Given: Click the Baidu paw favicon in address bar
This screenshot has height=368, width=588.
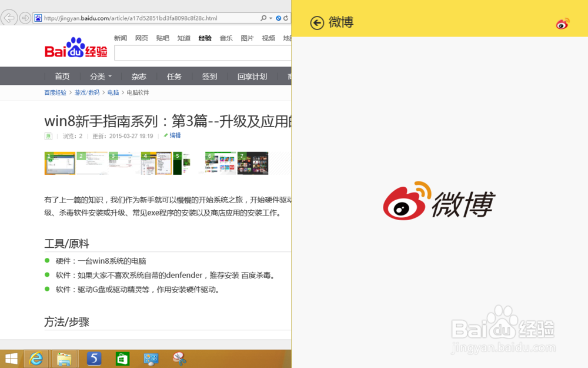Looking at the screenshot, I should tap(38, 18).
